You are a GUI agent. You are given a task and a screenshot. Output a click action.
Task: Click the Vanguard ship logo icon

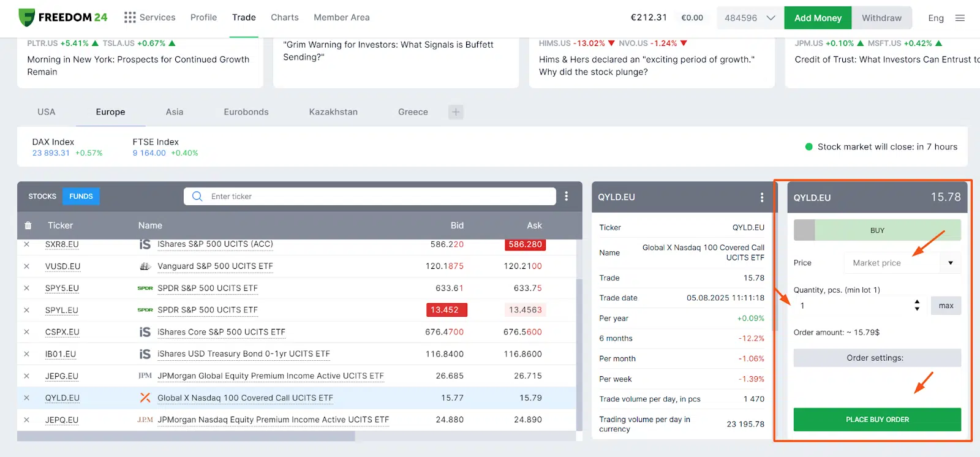tap(145, 266)
